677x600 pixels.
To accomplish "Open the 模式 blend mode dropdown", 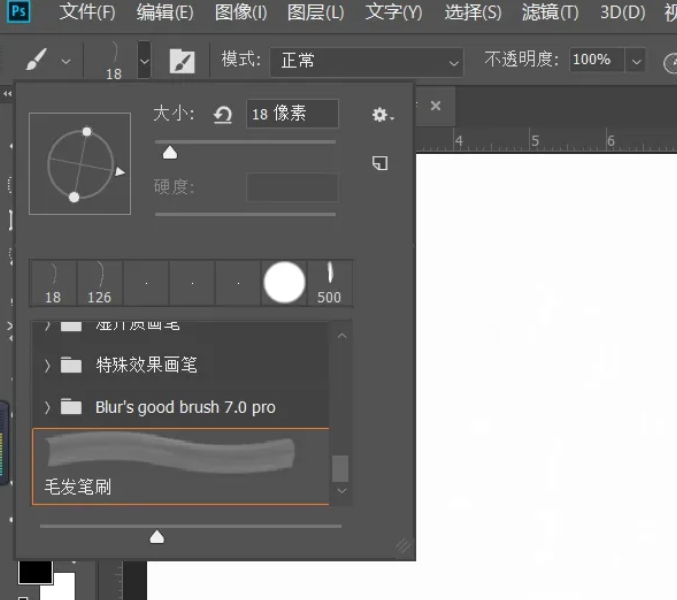I will pyautogui.click(x=366, y=61).
